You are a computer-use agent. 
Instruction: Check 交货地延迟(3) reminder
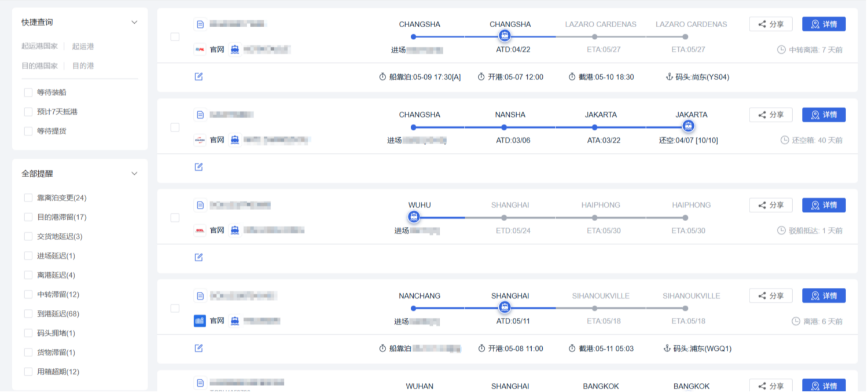[x=28, y=236]
